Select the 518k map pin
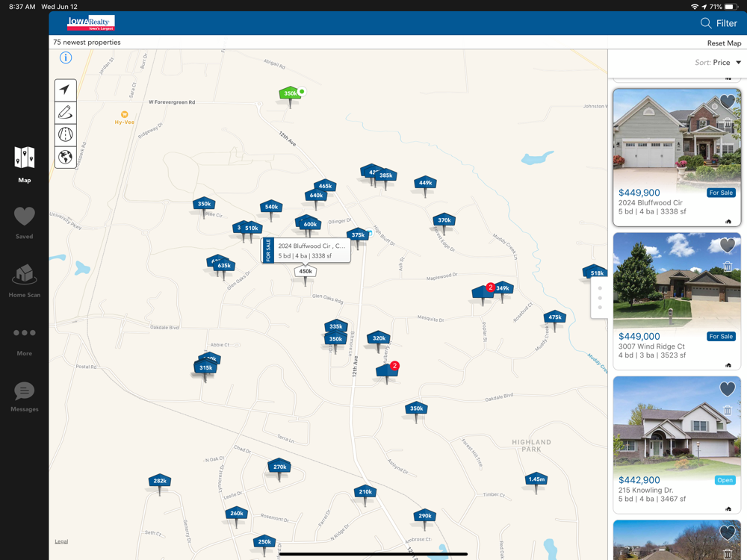The width and height of the screenshot is (747, 560). coord(596,273)
